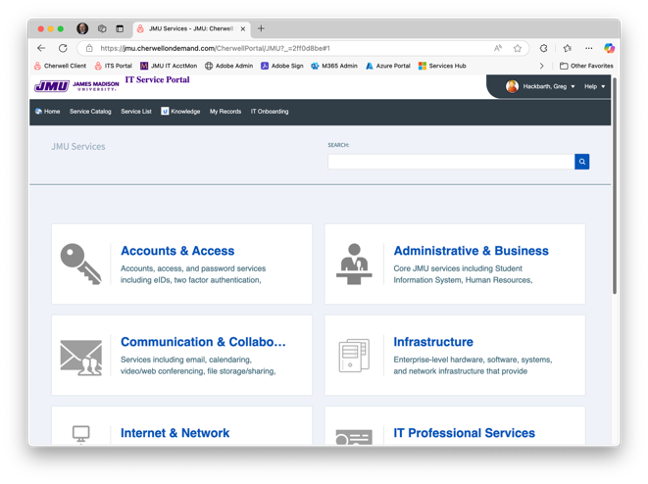Select the JMU Services browser tab
This screenshot has width=648, height=484.
191,29
